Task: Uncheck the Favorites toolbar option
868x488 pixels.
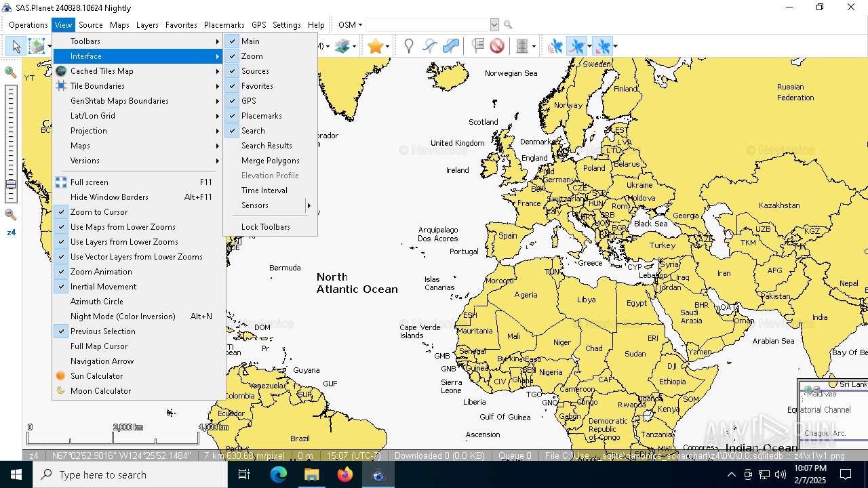Action: coord(270,86)
